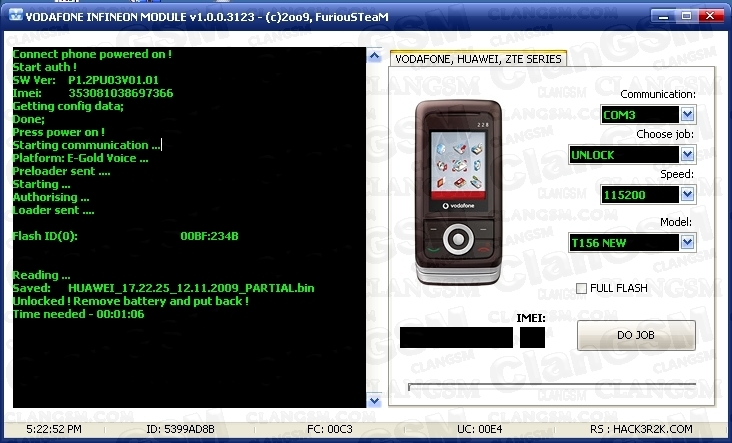
Task: Click the status bar time 5:22:52 PM
Action: click(x=54, y=429)
